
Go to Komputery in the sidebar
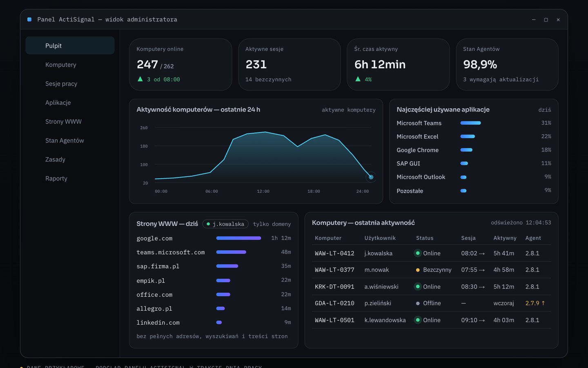pos(70,65)
